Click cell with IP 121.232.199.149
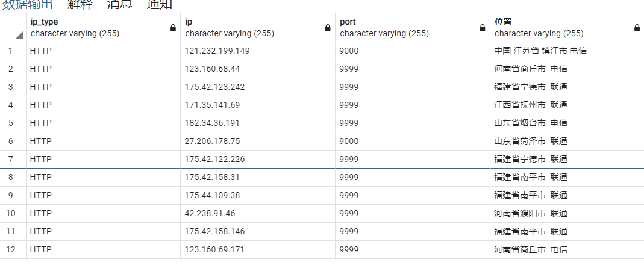The width and height of the screenshot is (644, 274). [257, 51]
